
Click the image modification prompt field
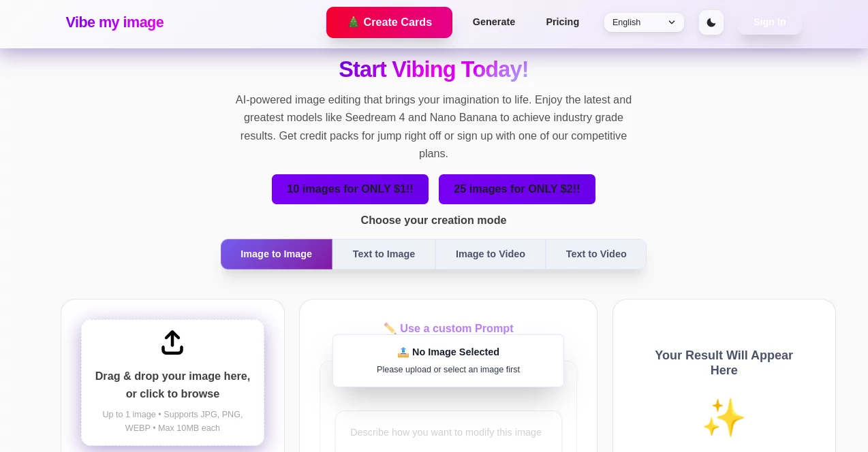(x=448, y=432)
